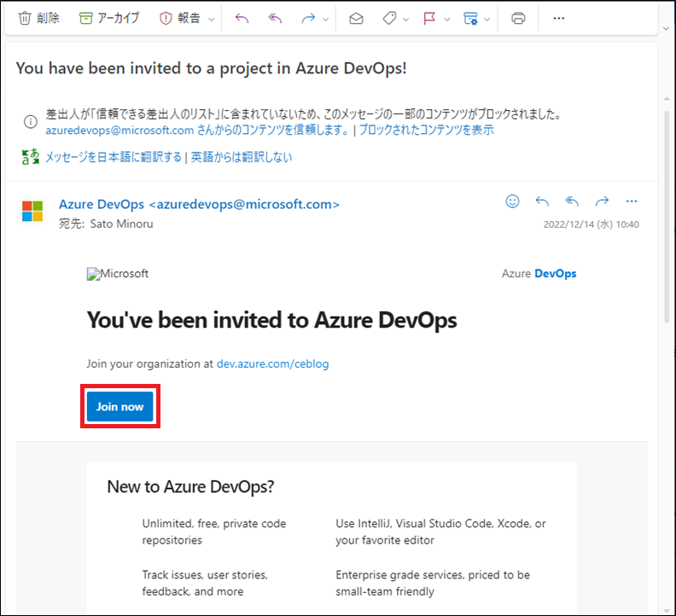Click ブロックされたコンテンツを表示 link
The width and height of the screenshot is (676, 616).
[427, 131]
